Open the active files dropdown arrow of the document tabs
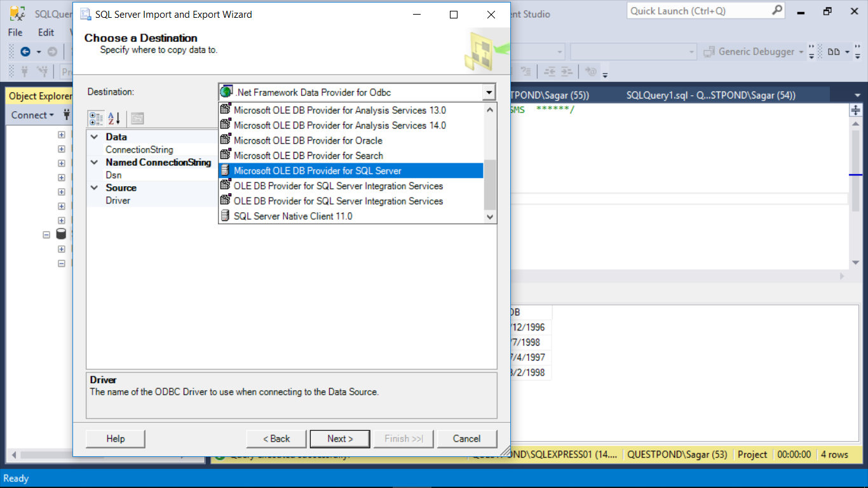 pos(858,95)
